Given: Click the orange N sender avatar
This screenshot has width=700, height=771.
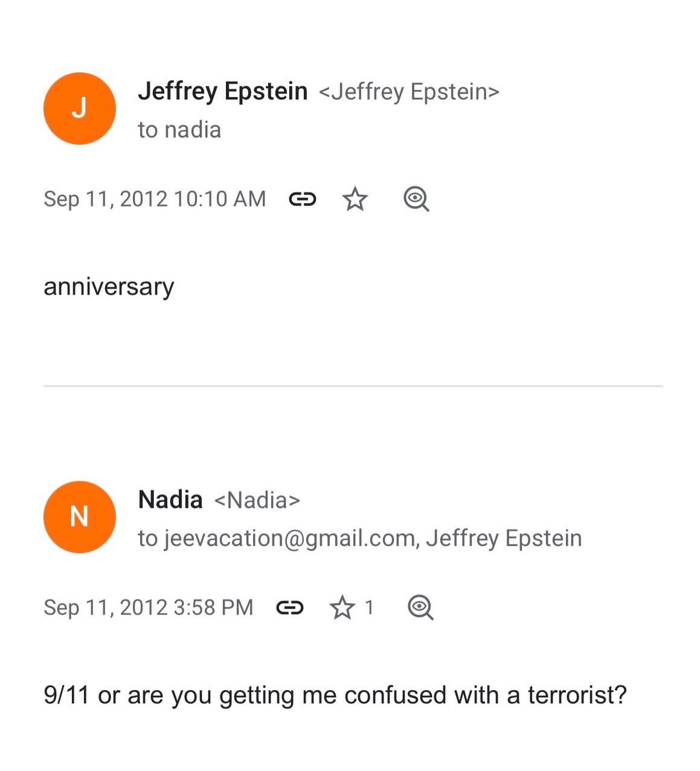Looking at the screenshot, I should [79, 517].
